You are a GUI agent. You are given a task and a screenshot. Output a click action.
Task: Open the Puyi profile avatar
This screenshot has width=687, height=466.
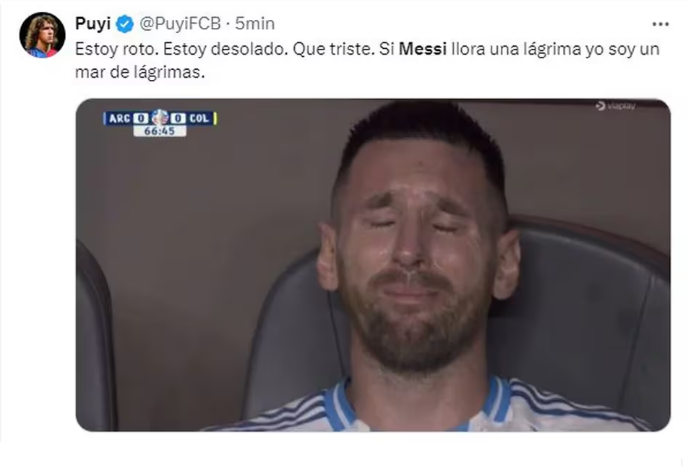[x=42, y=35]
